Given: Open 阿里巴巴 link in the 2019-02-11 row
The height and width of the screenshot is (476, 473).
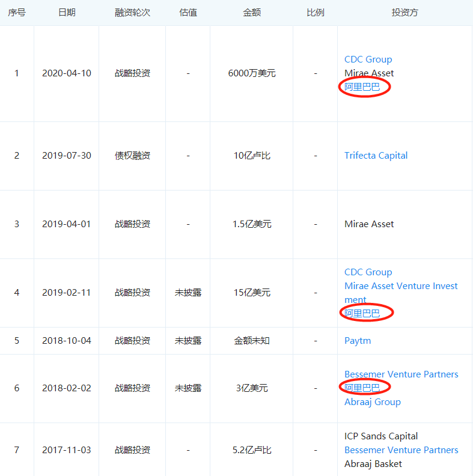Looking at the screenshot, I should pyautogui.click(x=362, y=313).
